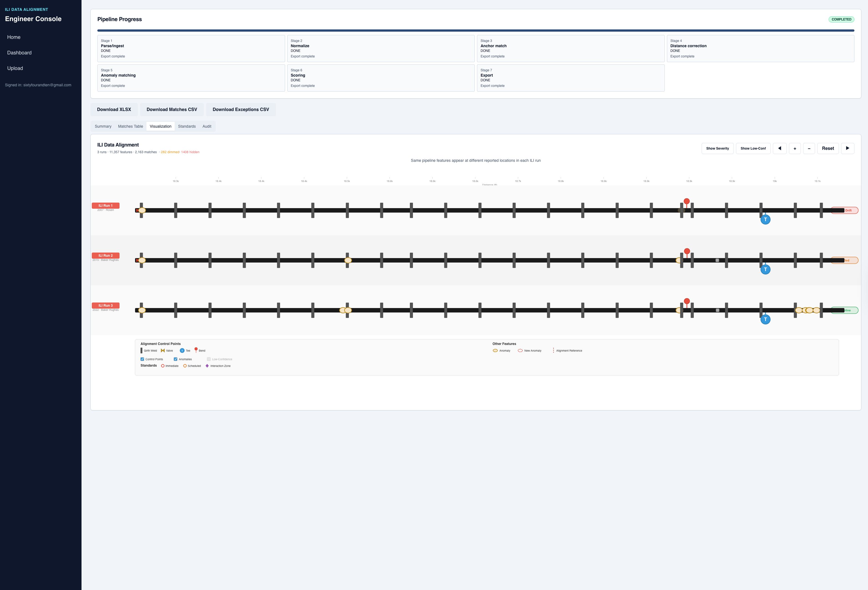Open the Standards tab
The width and height of the screenshot is (868, 590).
click(x=187, y=126)
